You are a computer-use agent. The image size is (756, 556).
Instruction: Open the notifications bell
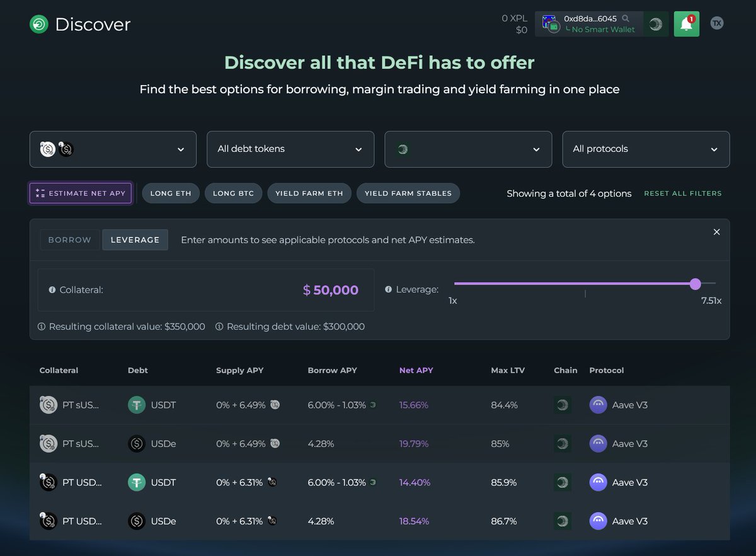click(x=686, y=24)
